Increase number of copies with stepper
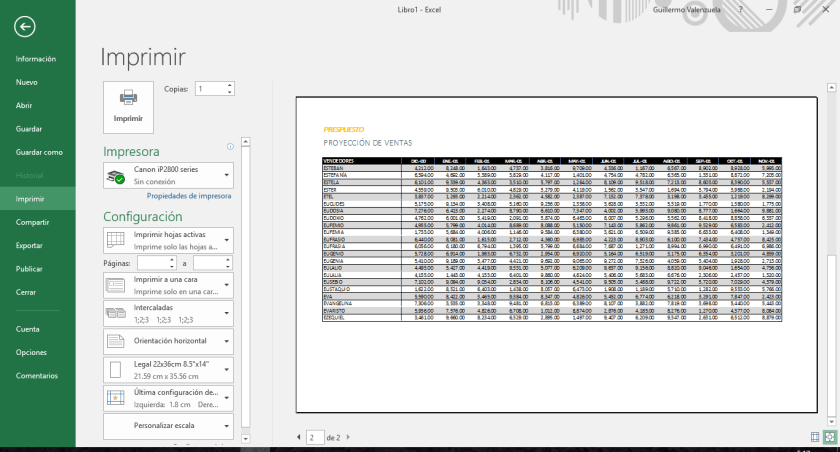 (x=230, y=86)
